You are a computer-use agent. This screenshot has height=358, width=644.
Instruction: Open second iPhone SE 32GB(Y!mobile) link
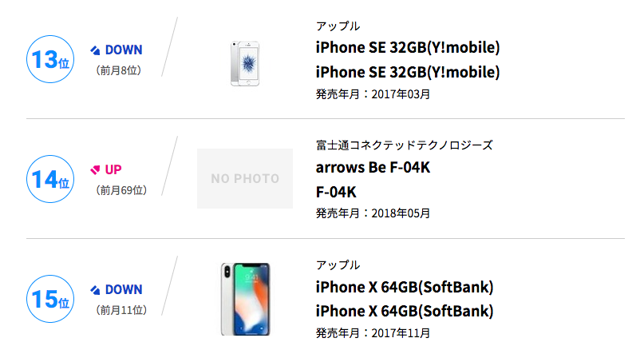click(408, 72)
